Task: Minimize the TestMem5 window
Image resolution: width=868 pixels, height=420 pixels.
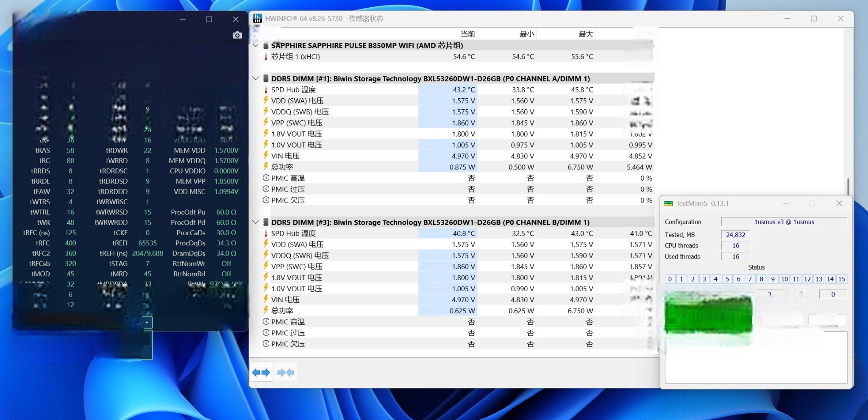Action: [786, 203]
